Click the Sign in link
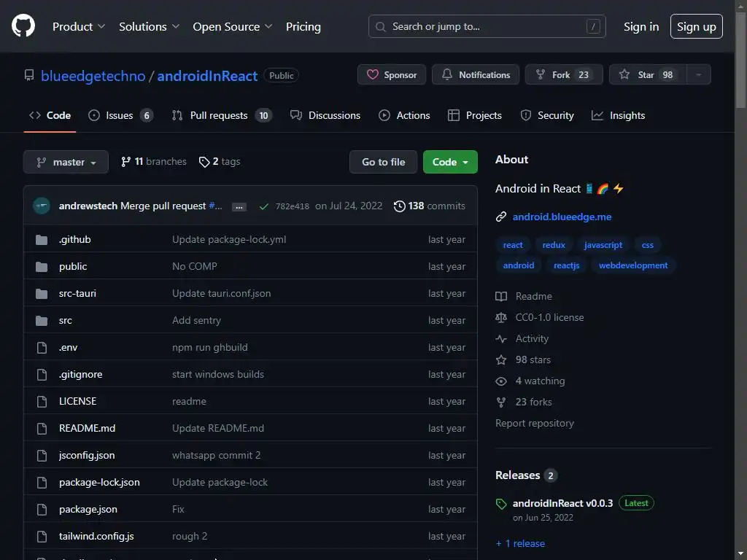The image size is (747, 560). (640, 27)
